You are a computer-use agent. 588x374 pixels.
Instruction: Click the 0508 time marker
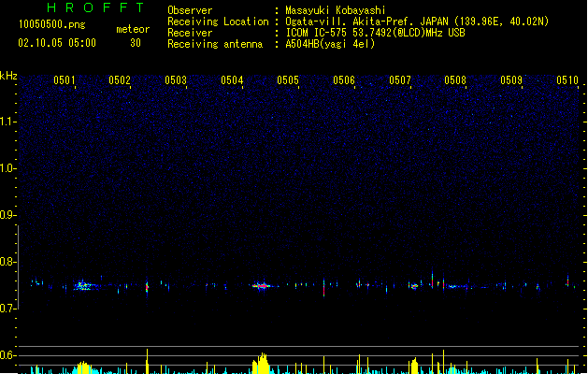click(x=455, y=80)
